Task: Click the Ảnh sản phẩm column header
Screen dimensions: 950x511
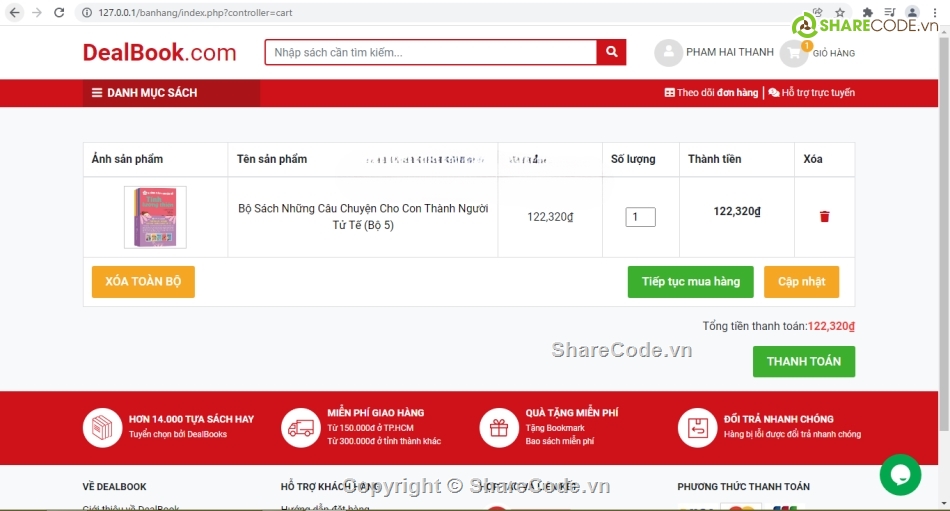Action: (x=127, y=159)
